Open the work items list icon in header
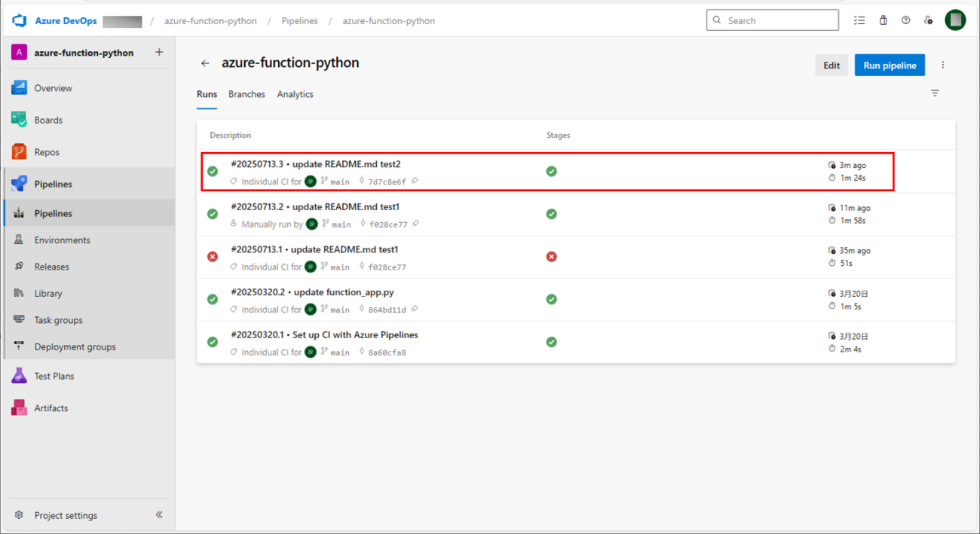 [859, 20]
